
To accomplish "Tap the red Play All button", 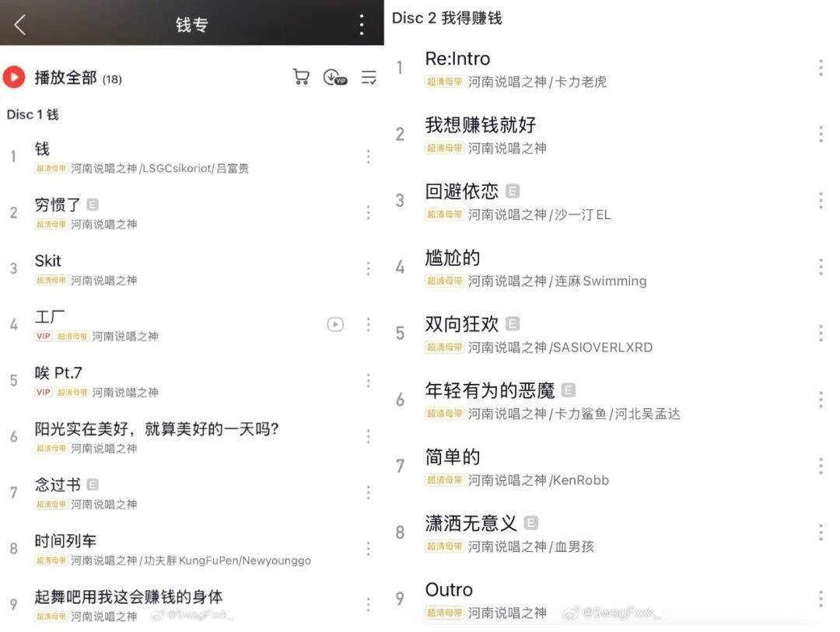I will tap(14, 77).
